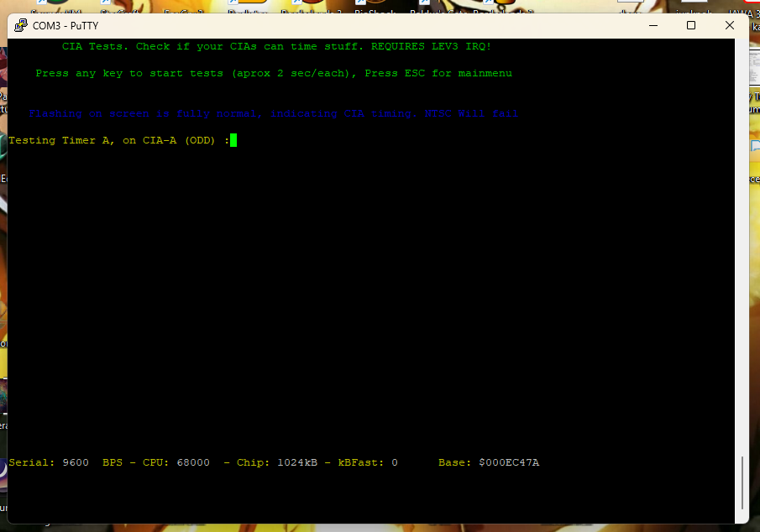Viewport: 760px width, 532px height.
Task: Click the 'CIA Tests. Check if your CIAs' line
Action: pyautogui.click(x=276, y=46)
